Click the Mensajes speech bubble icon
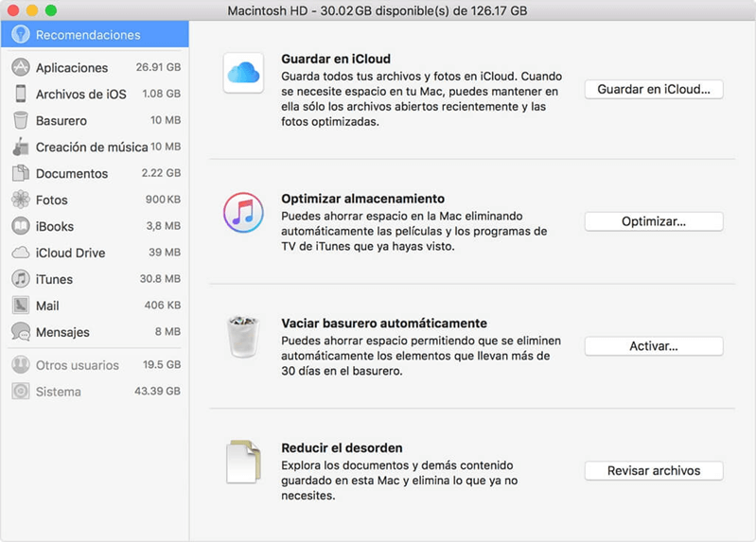Viewport: 756px width, 542px height. pyautogui.click(x=20, y=332)
